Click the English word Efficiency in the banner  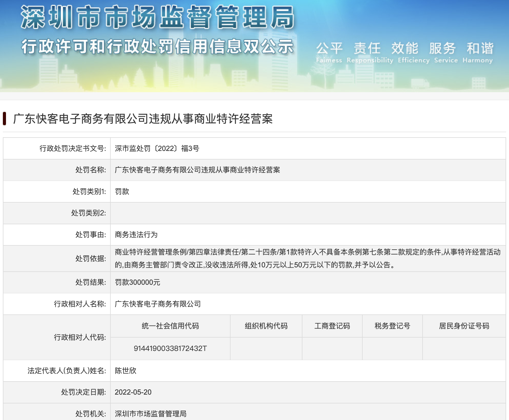coord(414,60)
